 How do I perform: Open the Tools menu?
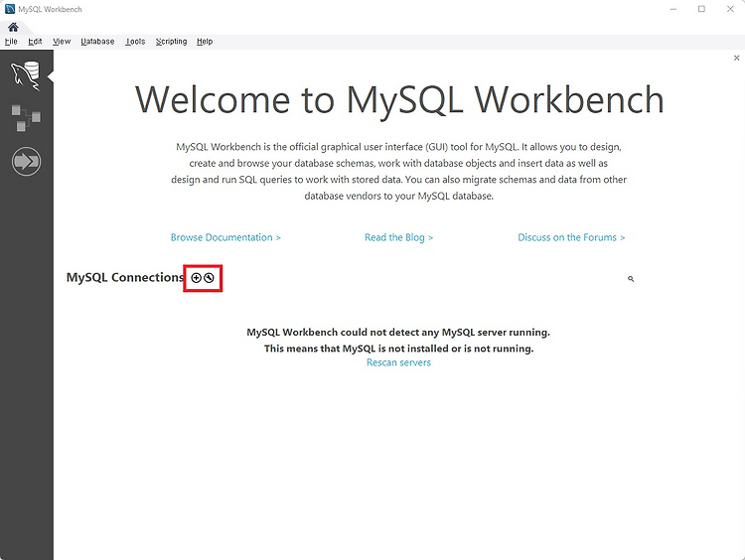click(135, 42)
